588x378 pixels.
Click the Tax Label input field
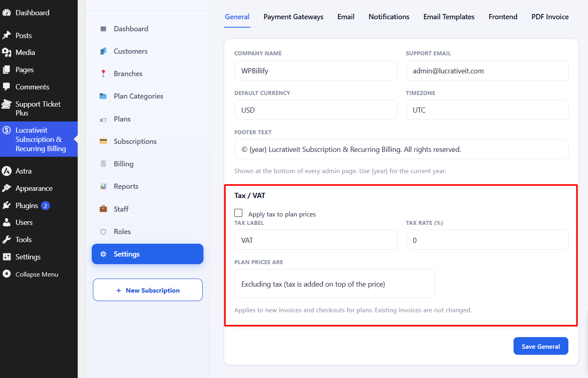coord(316,240)
